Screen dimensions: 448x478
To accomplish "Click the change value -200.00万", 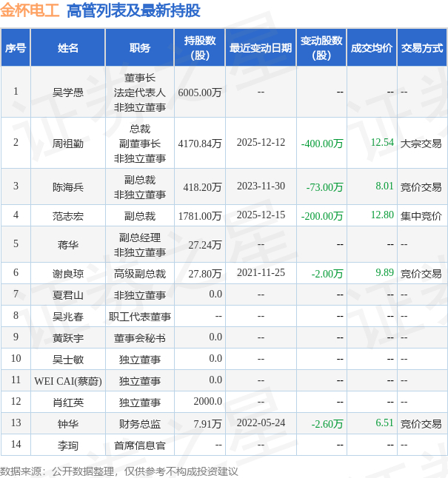I will pyautogui.click(x=322, y=215).
